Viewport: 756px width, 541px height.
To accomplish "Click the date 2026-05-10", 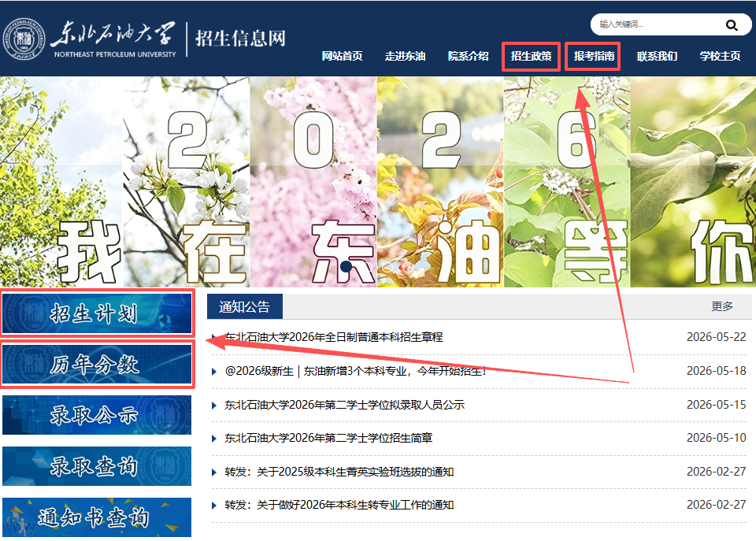I will click(x=716, y=439).
